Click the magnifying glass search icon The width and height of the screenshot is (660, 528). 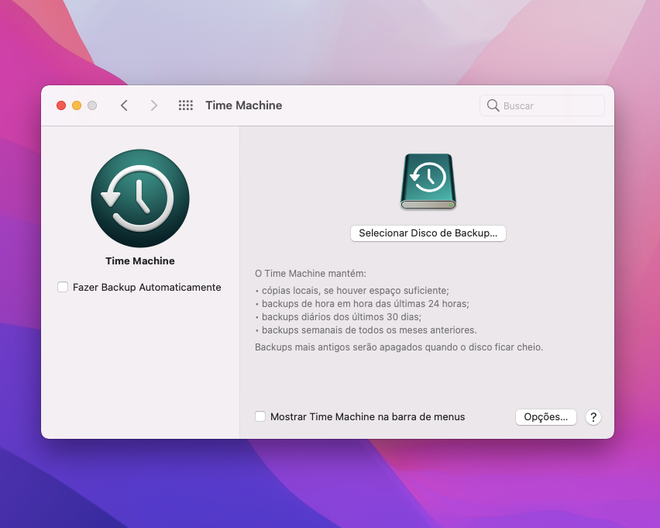pyautogui.click(x=492, y=105)
